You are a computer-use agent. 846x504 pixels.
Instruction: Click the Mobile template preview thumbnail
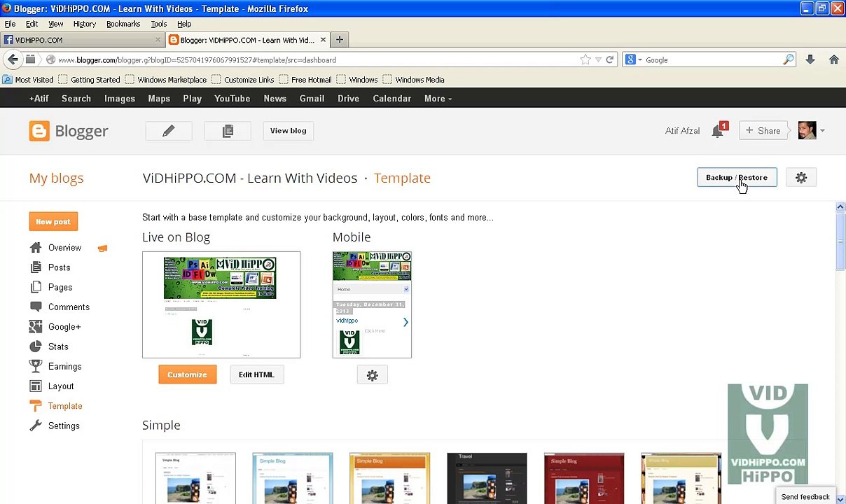372,305
